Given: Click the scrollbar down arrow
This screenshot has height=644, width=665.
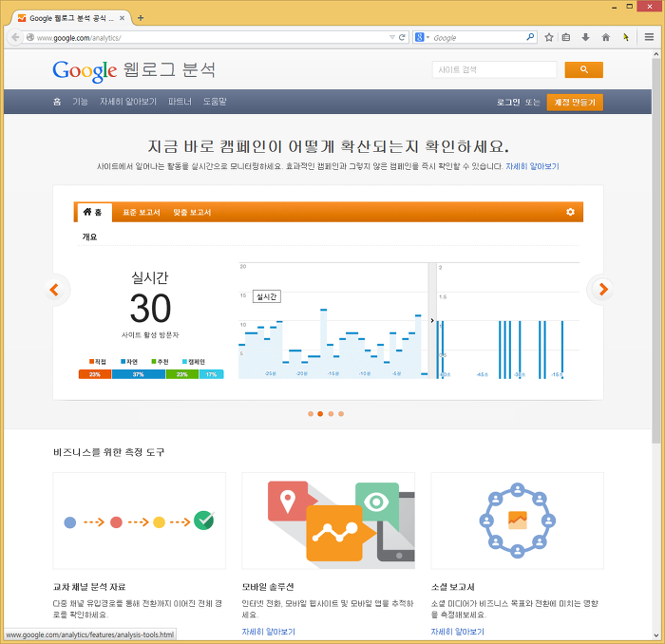Looking at the screenshot, I should 656,635.
